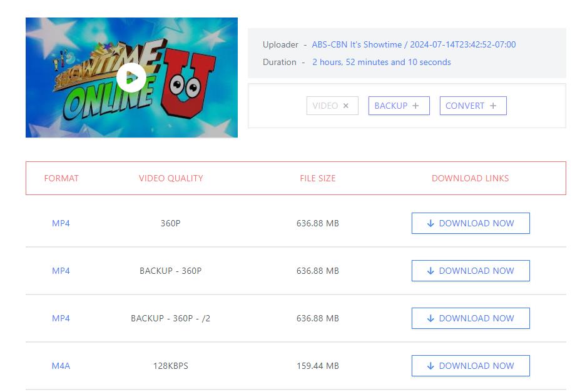Click the download arrow on the BACKUP - 360P - /2 row
Viewport: 580px width, 392px height.
coord(430,318)
